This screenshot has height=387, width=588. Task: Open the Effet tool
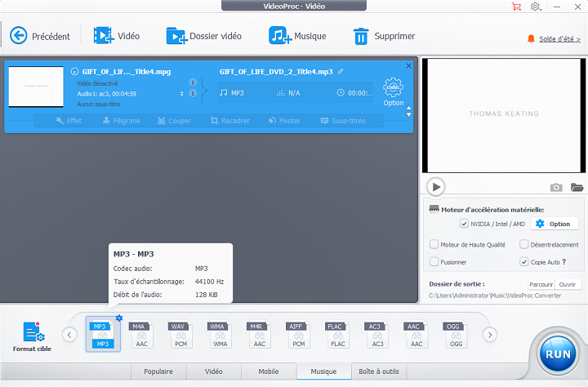[69, 121]
